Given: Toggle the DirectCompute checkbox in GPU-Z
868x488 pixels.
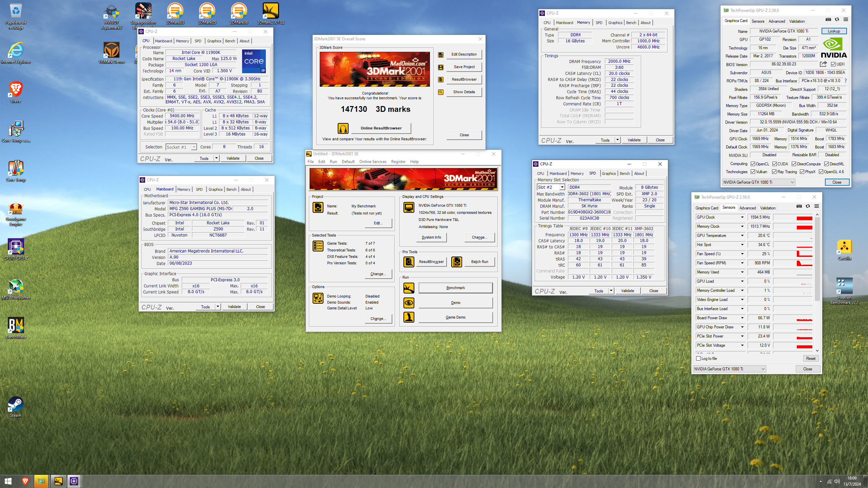Looking at the screenshot, I should (794, 164).
